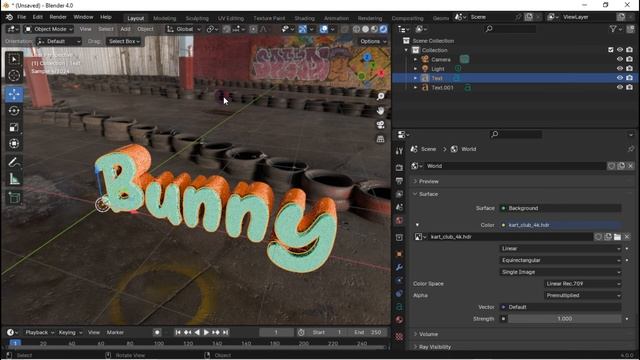Open the Render properties tab
This screenshot has width=640, height=360.
click(x=399, y=167)
